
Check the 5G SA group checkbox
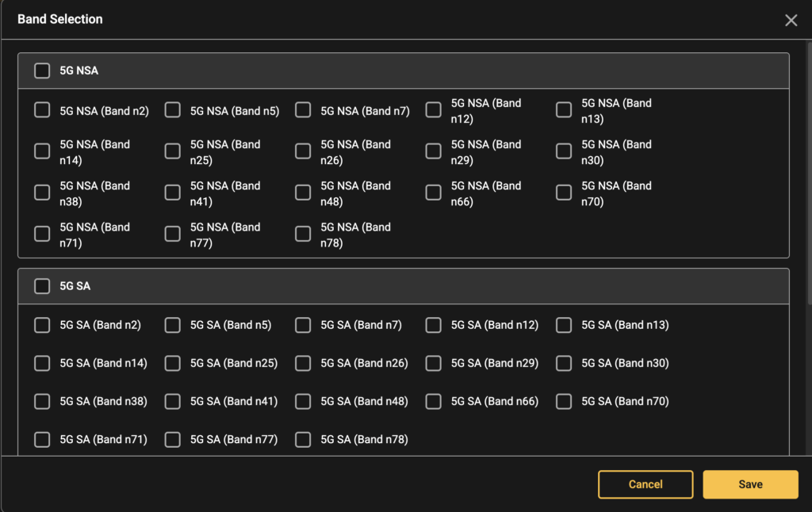point(42,286)
